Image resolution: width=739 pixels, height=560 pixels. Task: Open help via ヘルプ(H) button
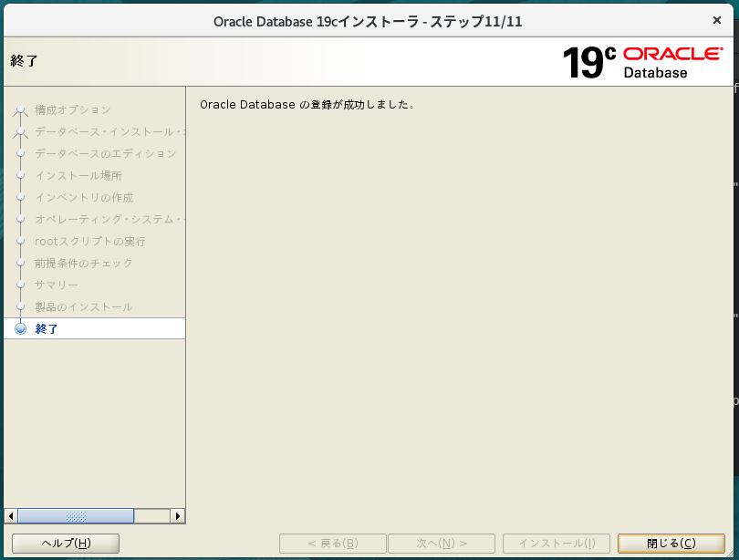point(66,544)
